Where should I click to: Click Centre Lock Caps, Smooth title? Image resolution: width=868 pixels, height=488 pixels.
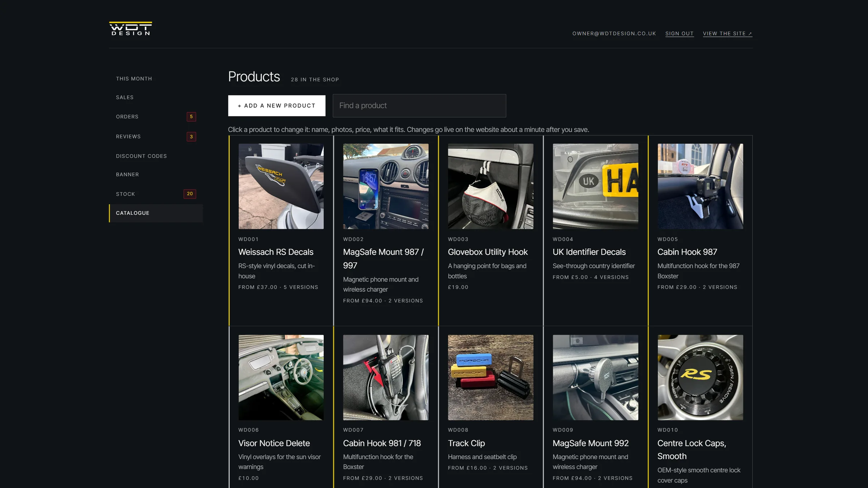coord(692,450)
